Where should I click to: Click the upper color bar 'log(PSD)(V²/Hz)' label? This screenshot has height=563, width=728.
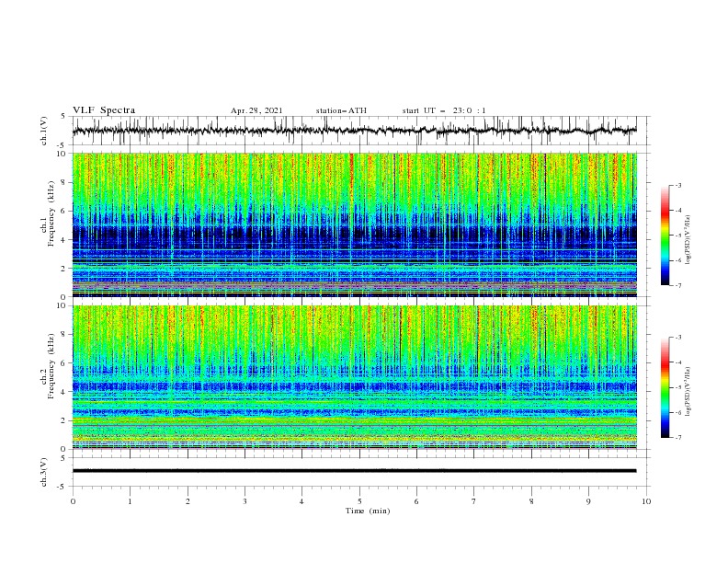tap(688, 240)
